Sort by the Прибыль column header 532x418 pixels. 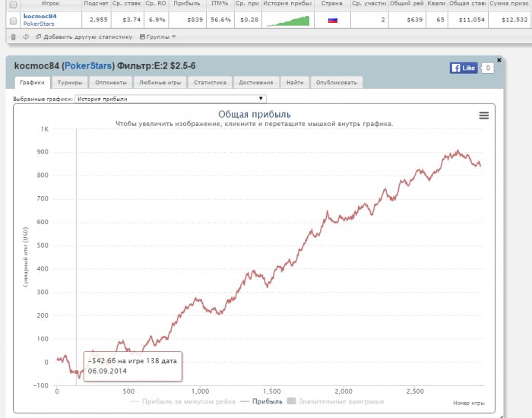187,3
